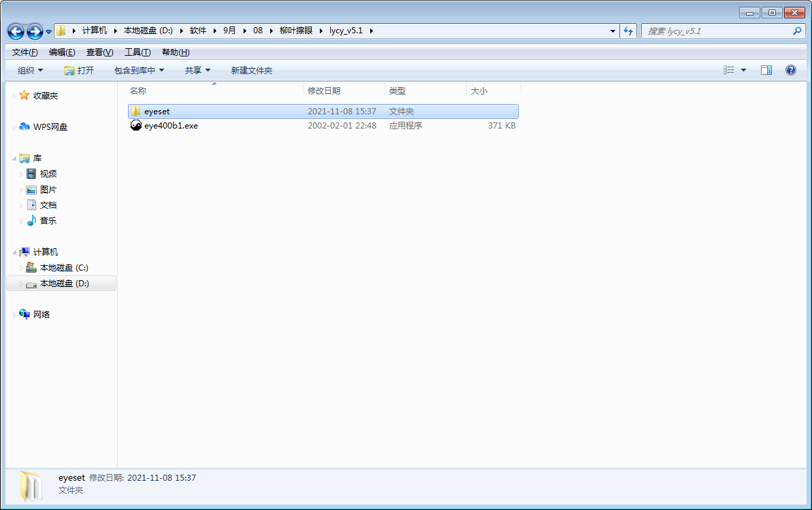Image resolution: width=812 pixels, height=510 pixels.
Task: Open the 包含到库中 dropdown
Action: point(140,70)
